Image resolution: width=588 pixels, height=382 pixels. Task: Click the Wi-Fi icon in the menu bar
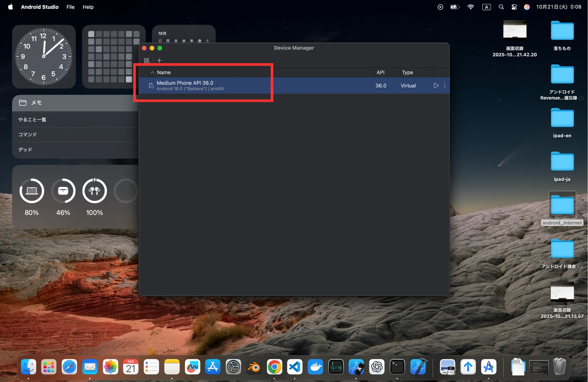[471, 7]
